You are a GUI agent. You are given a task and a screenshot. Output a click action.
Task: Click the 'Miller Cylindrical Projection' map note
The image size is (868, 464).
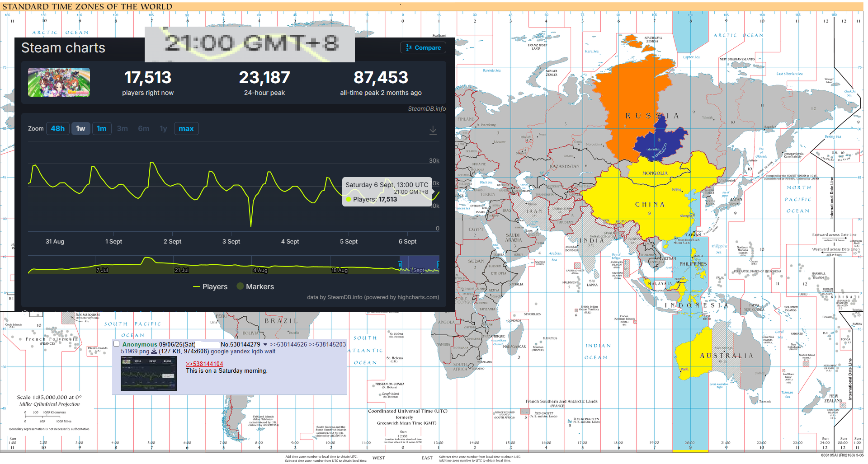(x=49, y=404)
